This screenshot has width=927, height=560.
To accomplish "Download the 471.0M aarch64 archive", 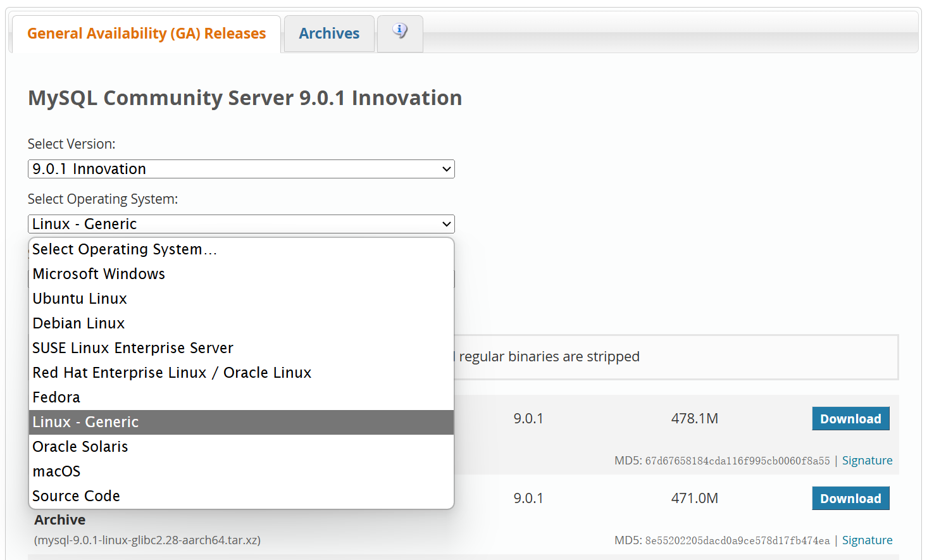I will click(x=850, y=499).
